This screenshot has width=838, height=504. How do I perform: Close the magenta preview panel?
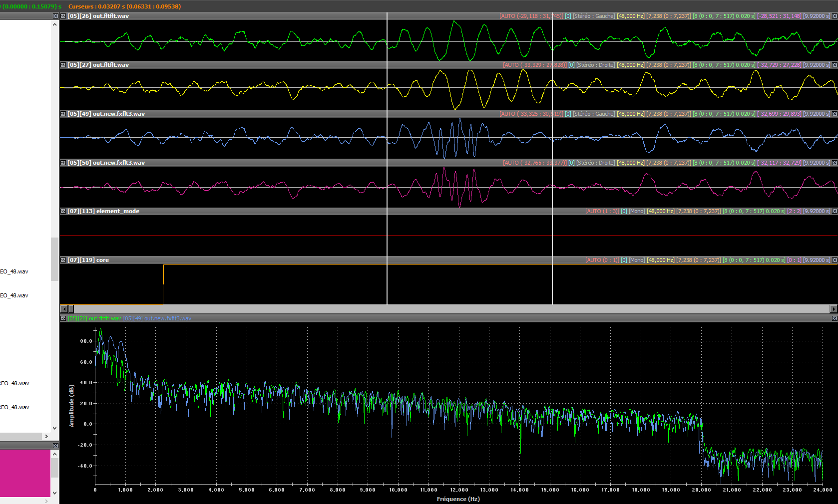[55, 445]
